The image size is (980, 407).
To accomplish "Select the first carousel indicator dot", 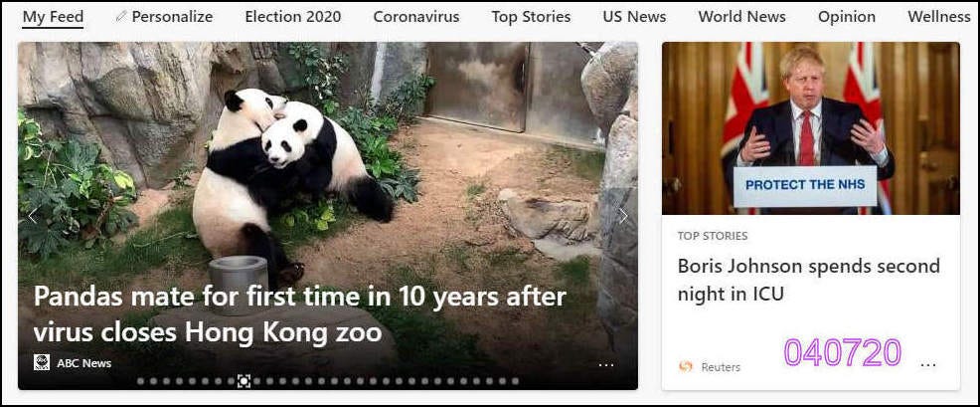I will click(140, 381).
